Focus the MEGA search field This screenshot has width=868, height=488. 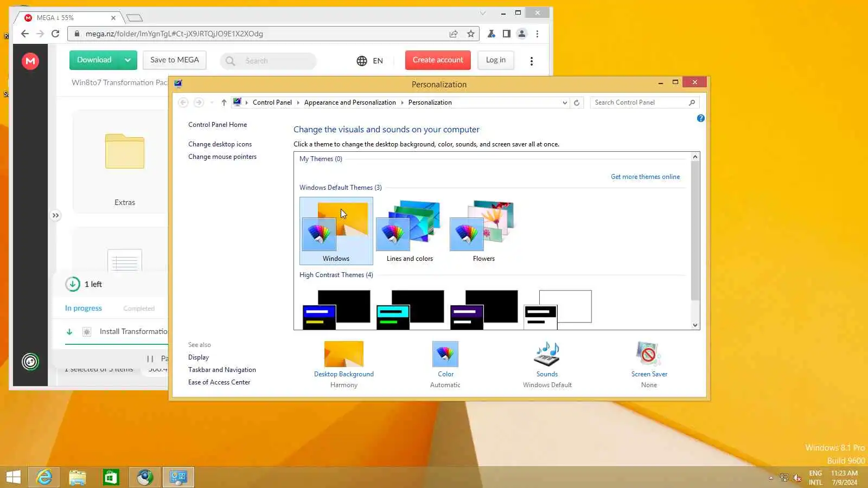point(269,61)
